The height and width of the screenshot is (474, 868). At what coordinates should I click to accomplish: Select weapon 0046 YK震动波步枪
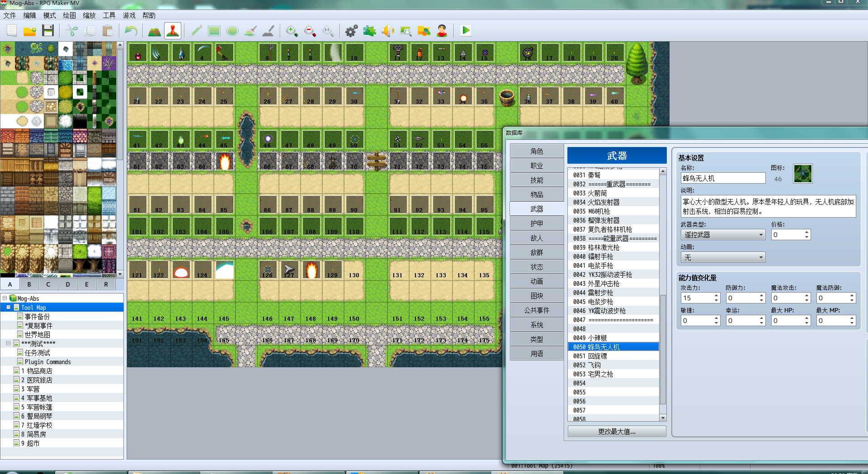tap(613, 311)
